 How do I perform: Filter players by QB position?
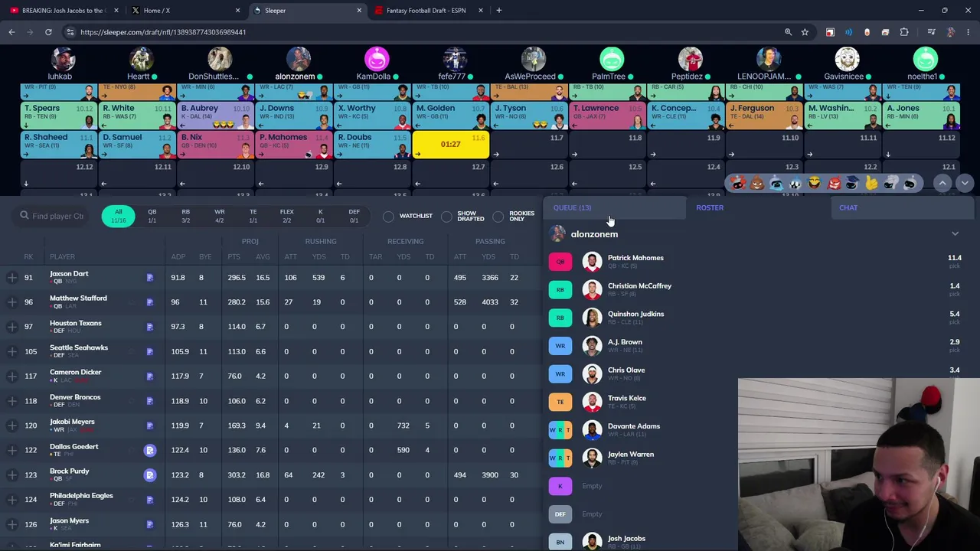point(152,216)
